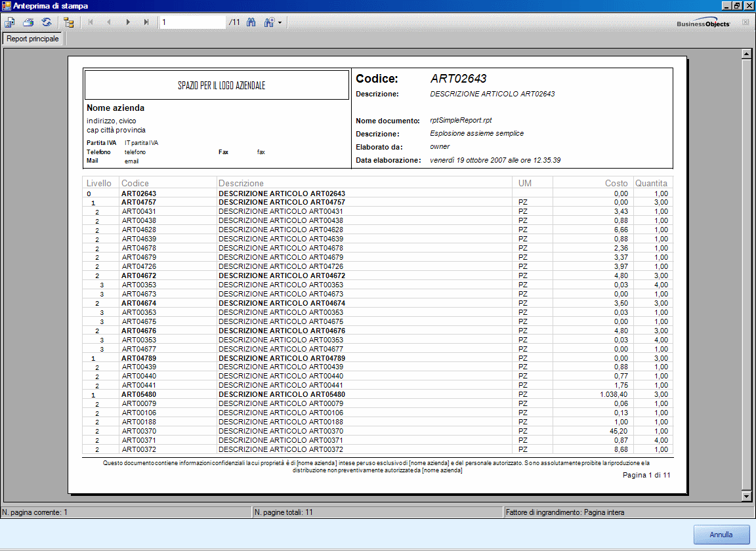Image resolution: width=756 pixels, height=551 pixels.
Task: Click SPAZIO PER IL LOGO AZIENDALE box
Action: tap(217, 85)
